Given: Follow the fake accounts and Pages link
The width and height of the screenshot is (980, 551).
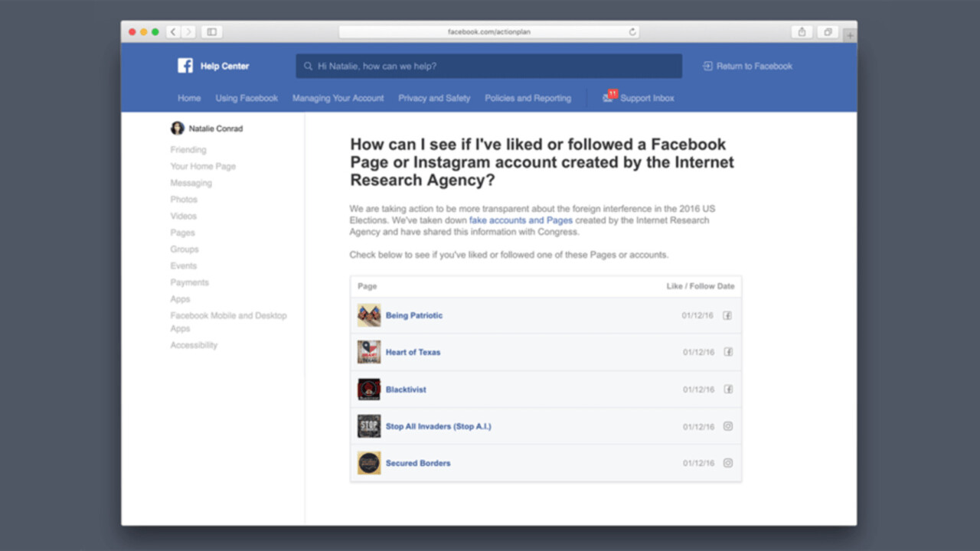Looking at the screenshot, I should pyautogui.click(x=521, y=220).
